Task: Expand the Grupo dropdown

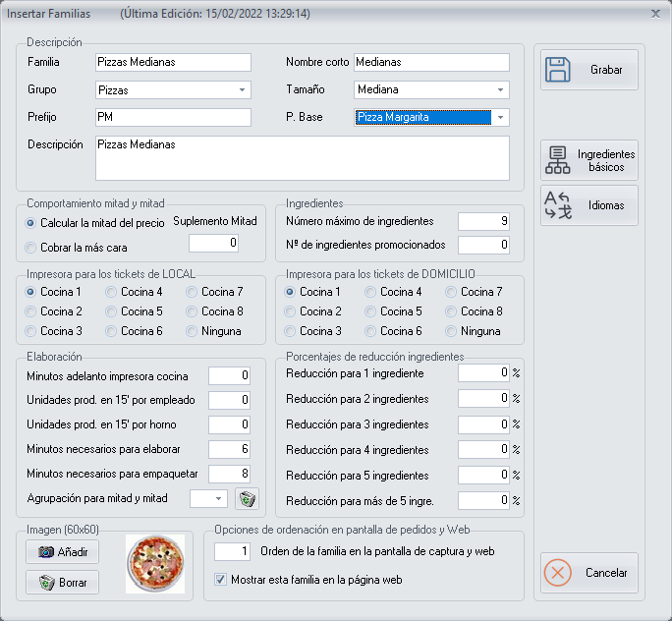Action: point(243,90)
